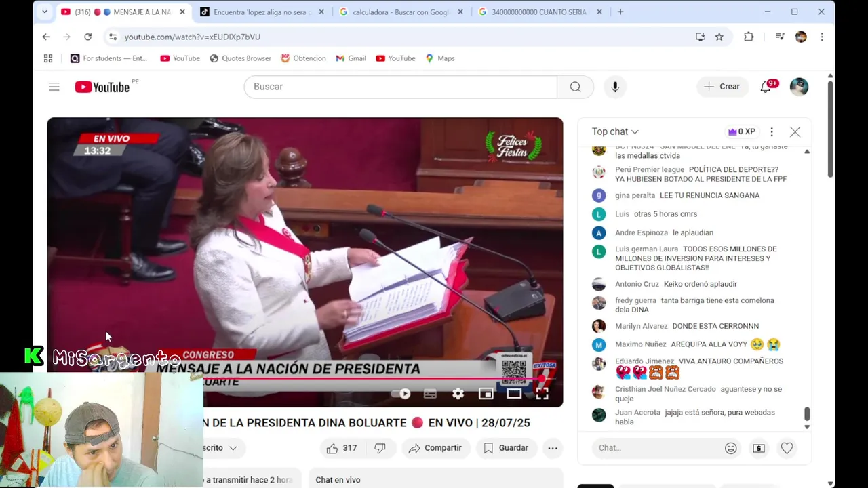
Task: Open the Chrome profile avatar
Action: (801, 37)
